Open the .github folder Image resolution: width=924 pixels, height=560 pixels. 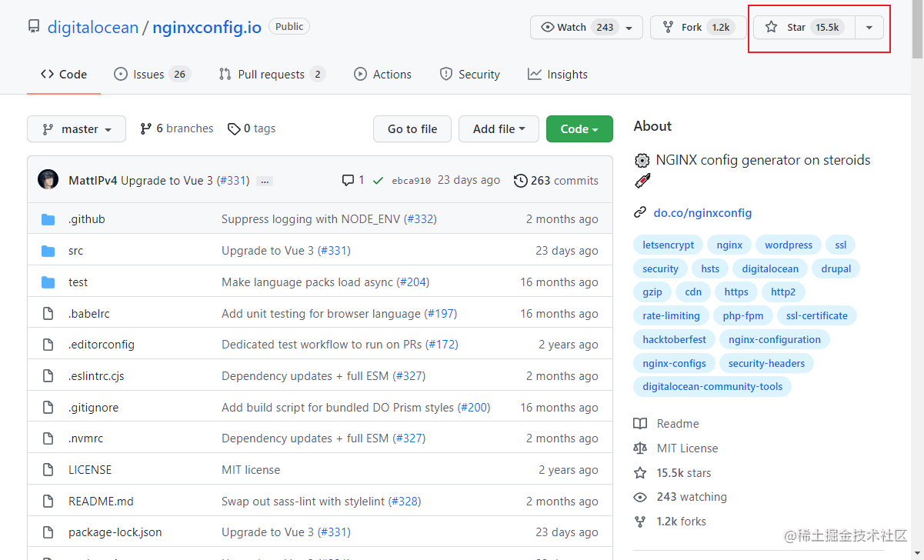[86, 219]
